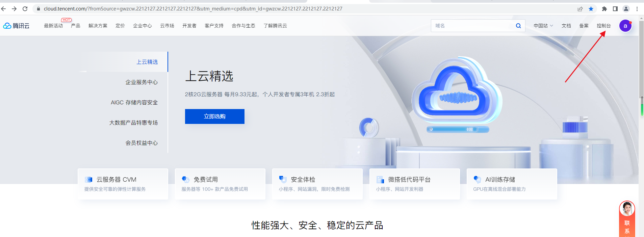
Task: Open the 客户支持 menu
Action: [x=214, y=26]
